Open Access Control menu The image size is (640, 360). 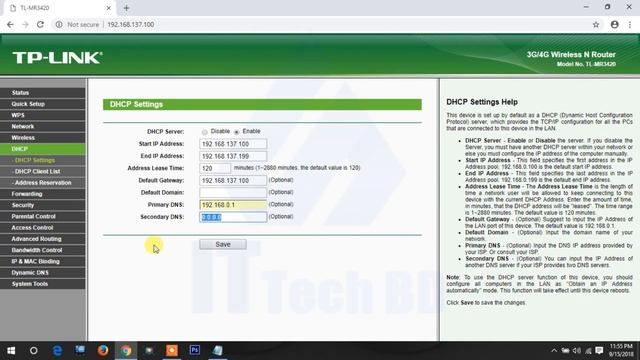(x=43, y=227)
